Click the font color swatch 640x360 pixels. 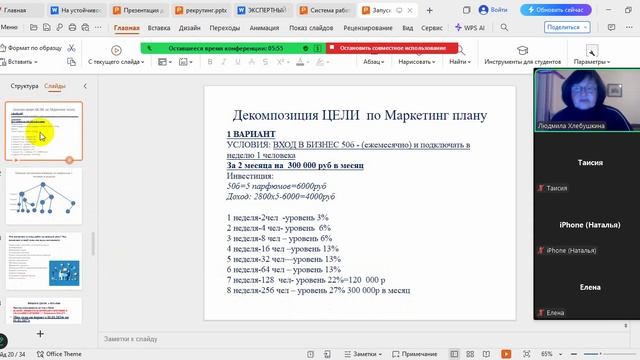point(300,62)
